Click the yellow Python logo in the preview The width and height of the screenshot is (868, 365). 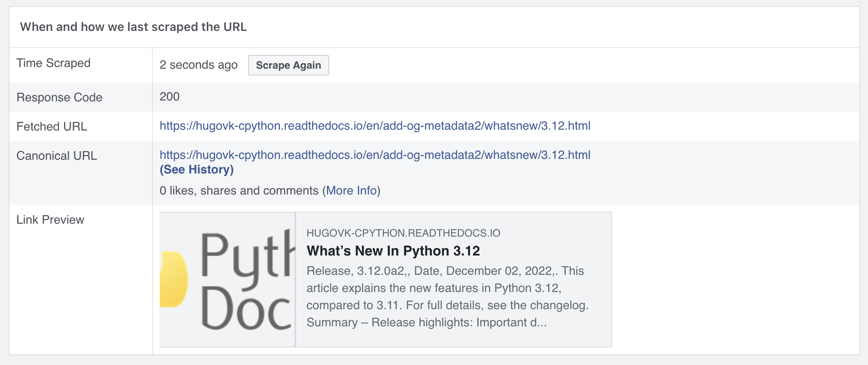point(174,279)
